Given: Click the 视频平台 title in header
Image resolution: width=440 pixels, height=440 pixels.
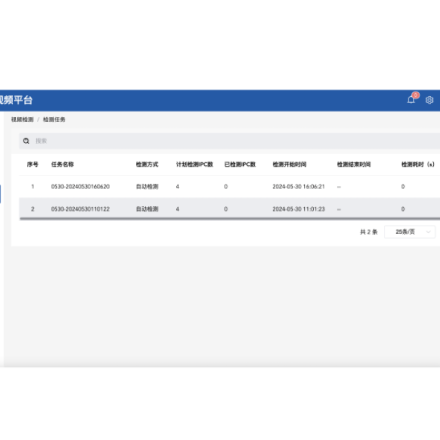Looking at the screenshot, I should click(x=16, y=100).
